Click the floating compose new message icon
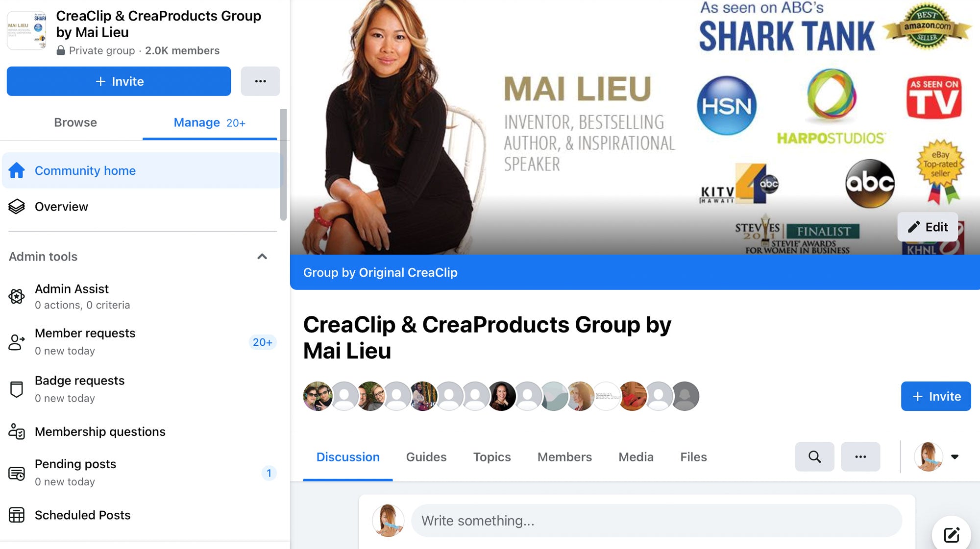The height and width of the screenshot is (549, 980). [x=952, y=534]
